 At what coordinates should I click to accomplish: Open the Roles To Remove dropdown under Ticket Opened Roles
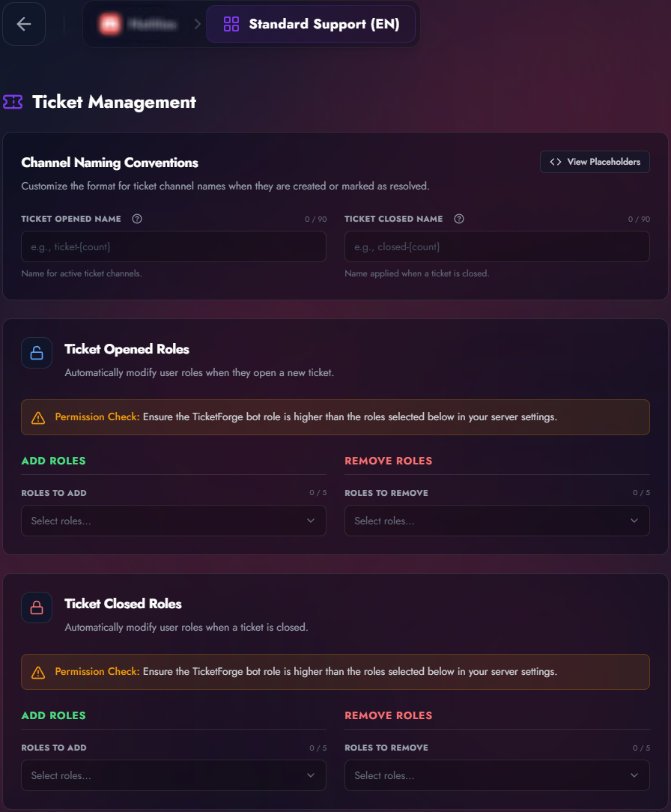[497, 520]
